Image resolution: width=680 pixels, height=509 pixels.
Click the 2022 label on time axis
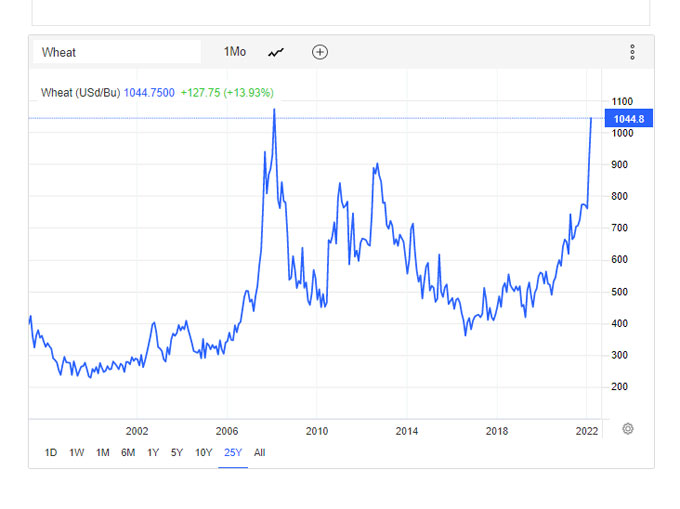(x=586, y=431)
